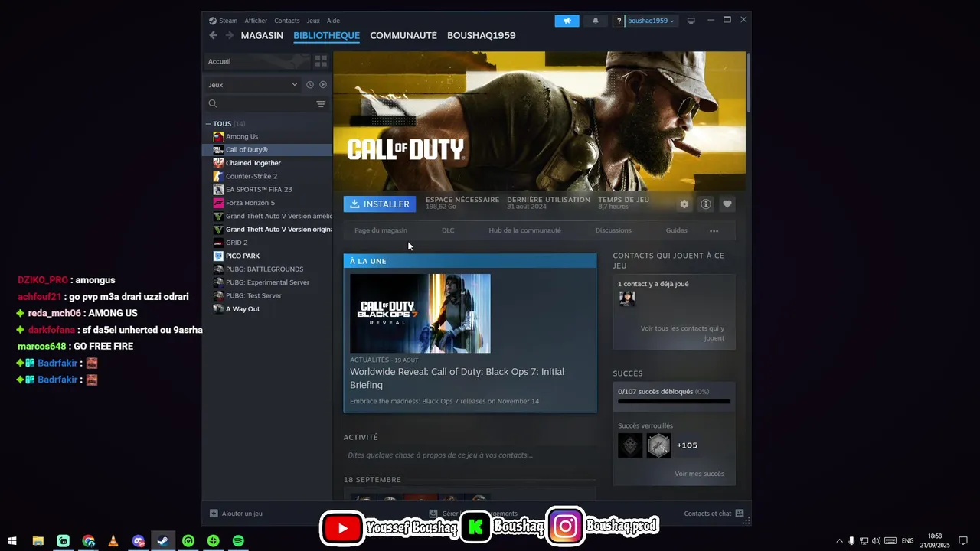Show game information with the info icon
The height and width of the screenshot is (551, 980).
pyautogui.click(x=706, y=204)
